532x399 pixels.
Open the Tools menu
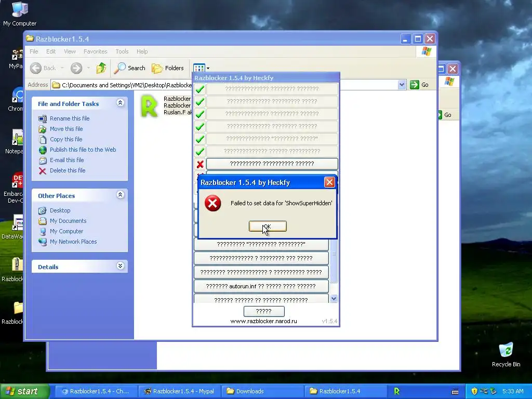tap(122, 51)
